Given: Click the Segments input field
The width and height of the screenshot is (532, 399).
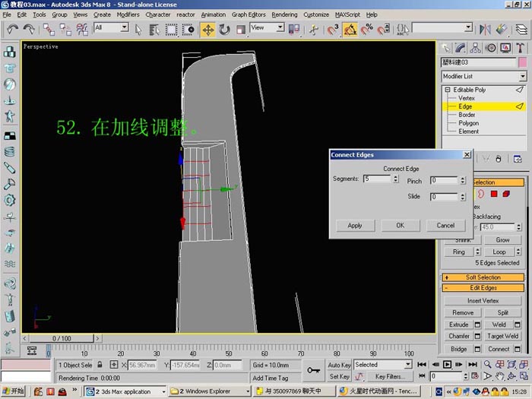Looking at the screenshot, I should pos(377,179).
